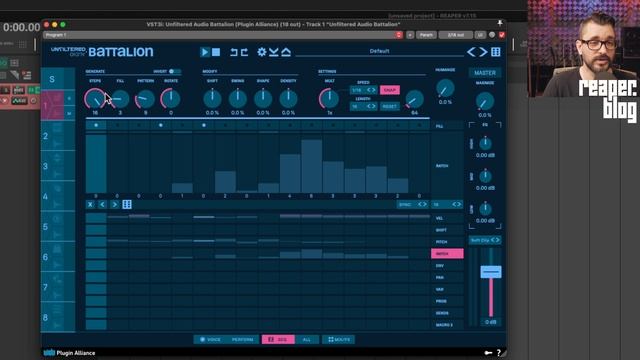640x360 pixels.
Task: Click the Default preset name field
Action: (x=380, y=51)
